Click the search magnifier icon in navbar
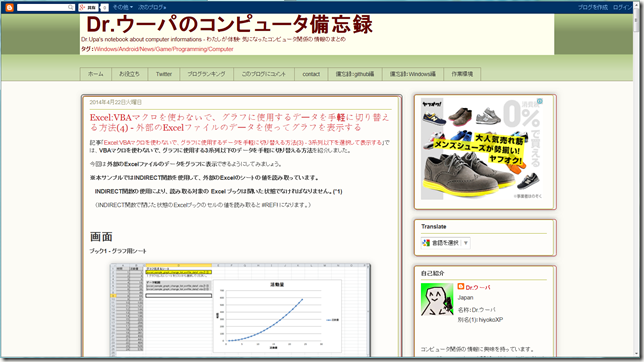Screen dimensions: 644x362 point(71,7)
